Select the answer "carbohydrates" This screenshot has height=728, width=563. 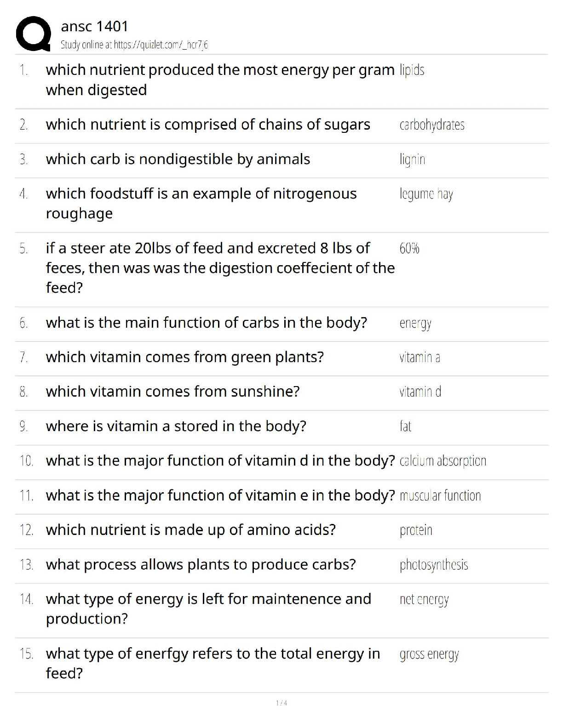(x=432, y=125)
